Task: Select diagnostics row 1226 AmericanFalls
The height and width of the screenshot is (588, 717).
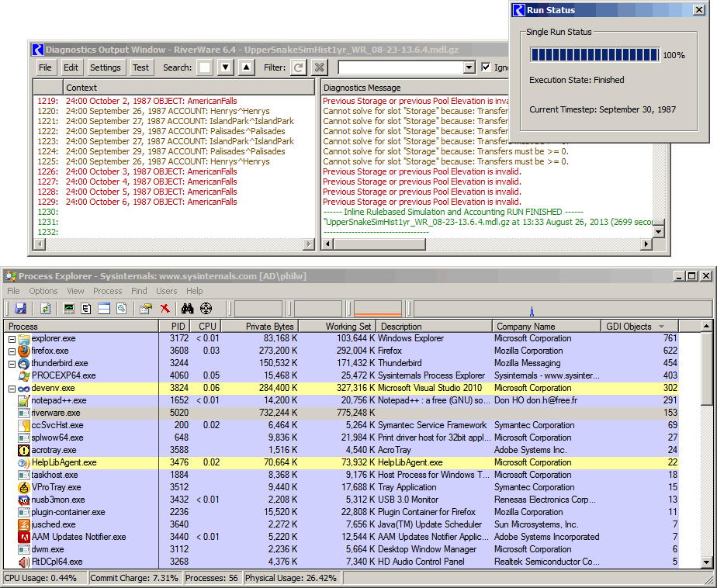Action: coord(174,172)
